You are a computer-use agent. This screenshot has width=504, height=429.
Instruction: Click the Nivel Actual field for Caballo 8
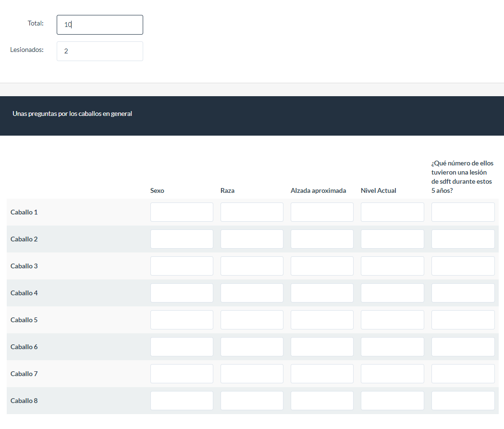392,401
